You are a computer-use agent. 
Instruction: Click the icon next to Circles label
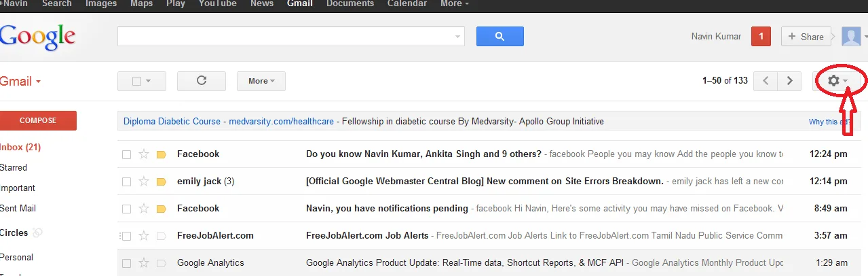point(38,232)
